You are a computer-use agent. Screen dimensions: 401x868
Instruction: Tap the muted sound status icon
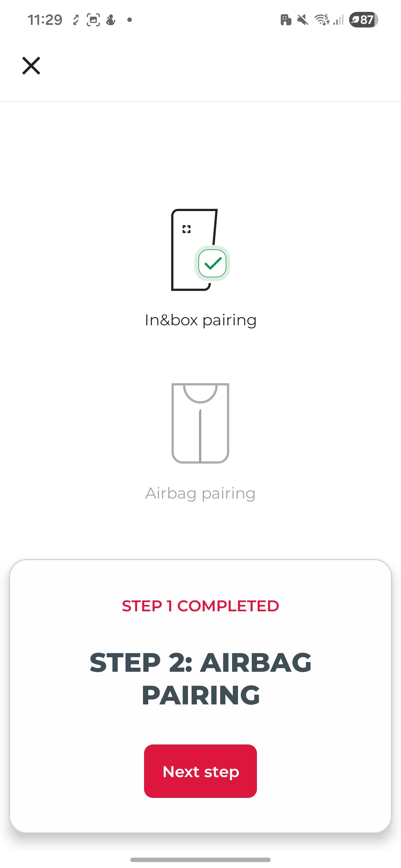coord(303,20)
